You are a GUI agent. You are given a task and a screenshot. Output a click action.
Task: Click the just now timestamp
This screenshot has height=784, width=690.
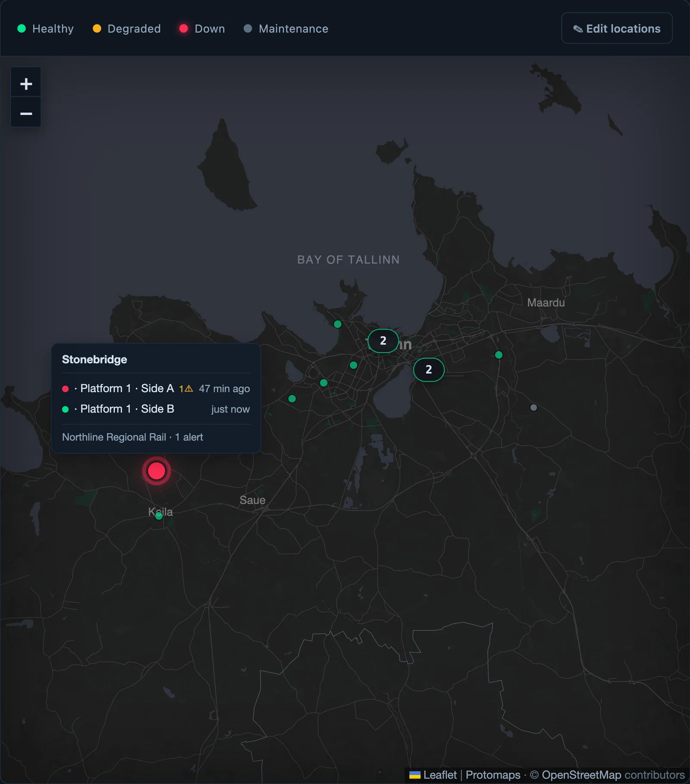pyautogui.click(x=230, y=409)
